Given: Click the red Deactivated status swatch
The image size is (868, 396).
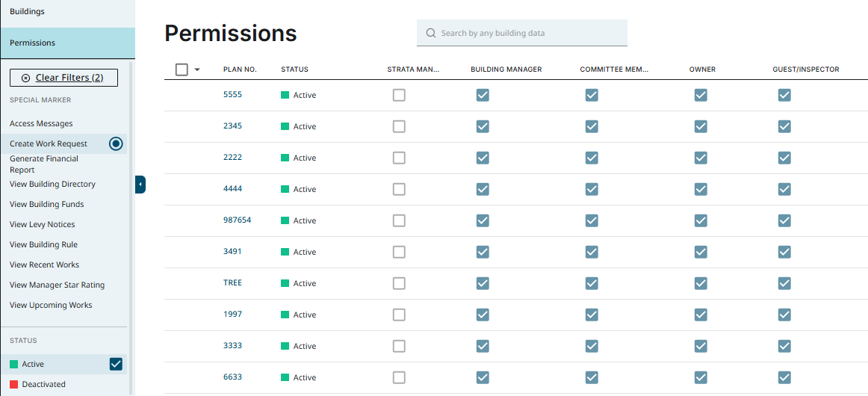Looking at the screenshot, I should [14, 384].
